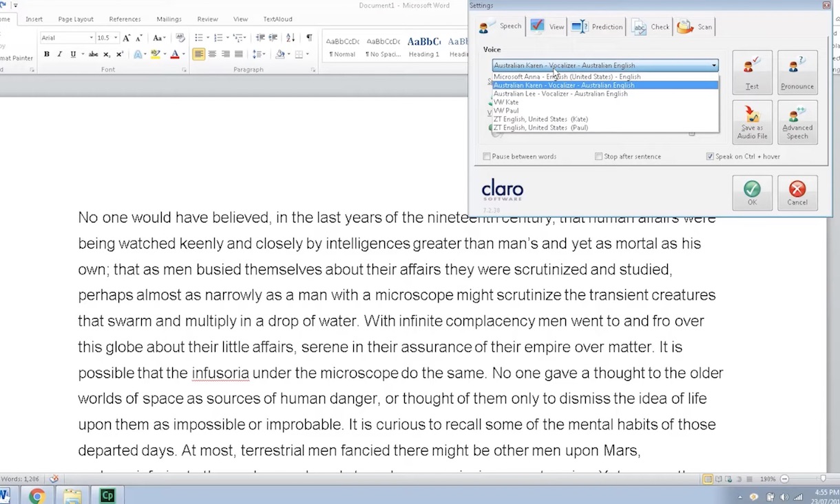Viewport: 840px width, 504px height.
Task: Enable Pause between words
Action: coord(487,156)
